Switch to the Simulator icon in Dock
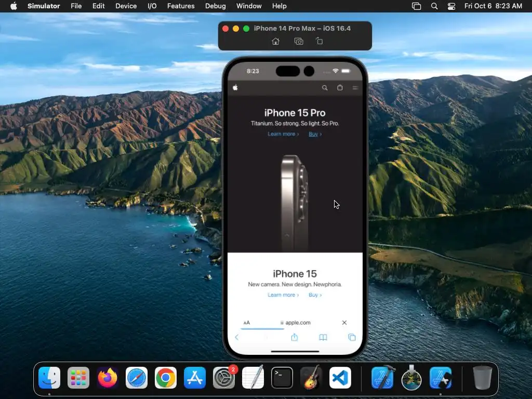 click(441, 378)
